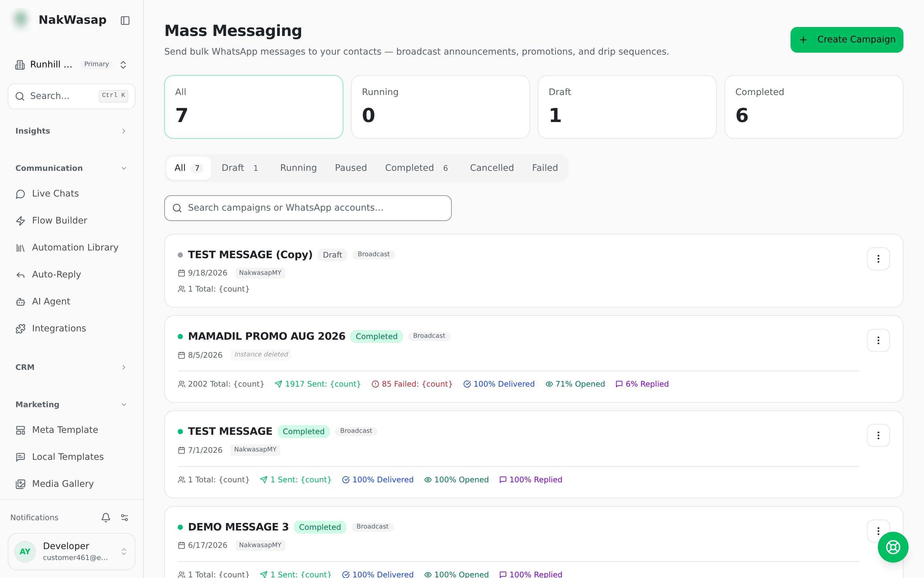Click the building icon beside Runhill
This screenshot has width=924, height=578.
(x=20, y=65)
